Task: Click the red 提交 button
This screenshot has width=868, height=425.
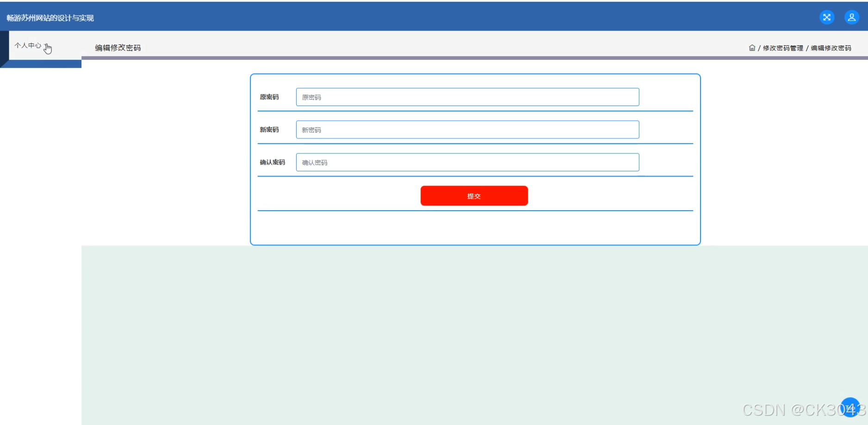Action: [474, 196]
